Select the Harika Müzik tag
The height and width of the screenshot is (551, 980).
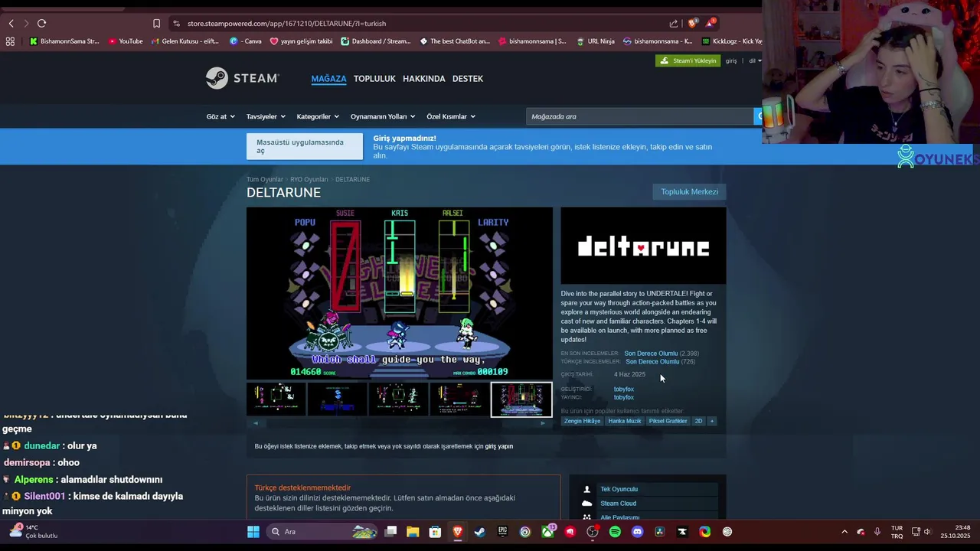(x=625, y=421)
